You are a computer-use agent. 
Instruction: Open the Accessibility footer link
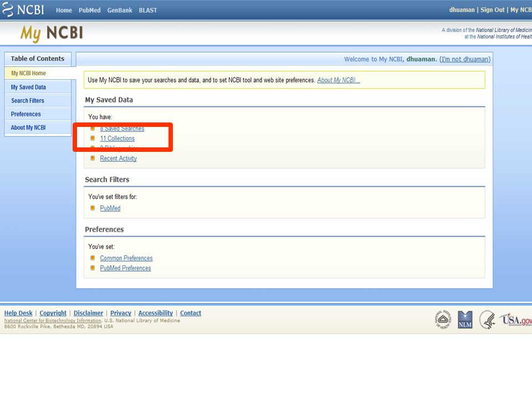coord(156,313)
